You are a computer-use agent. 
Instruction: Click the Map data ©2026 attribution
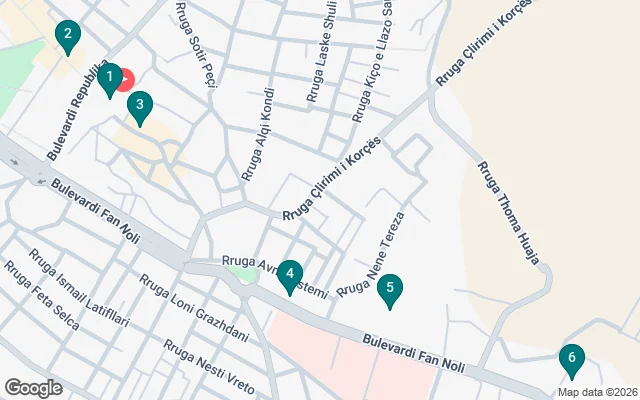pos(598,393)
